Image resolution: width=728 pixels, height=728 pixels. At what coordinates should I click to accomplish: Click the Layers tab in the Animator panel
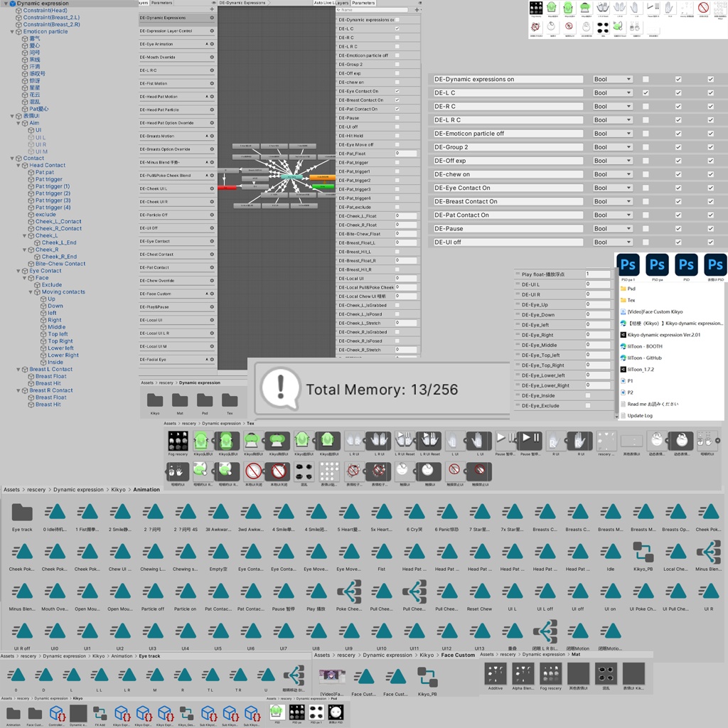pos(343,4)
